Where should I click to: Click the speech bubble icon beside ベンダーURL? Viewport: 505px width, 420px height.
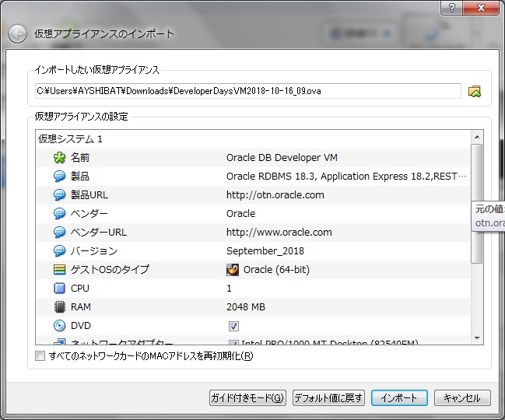(60, 233)
